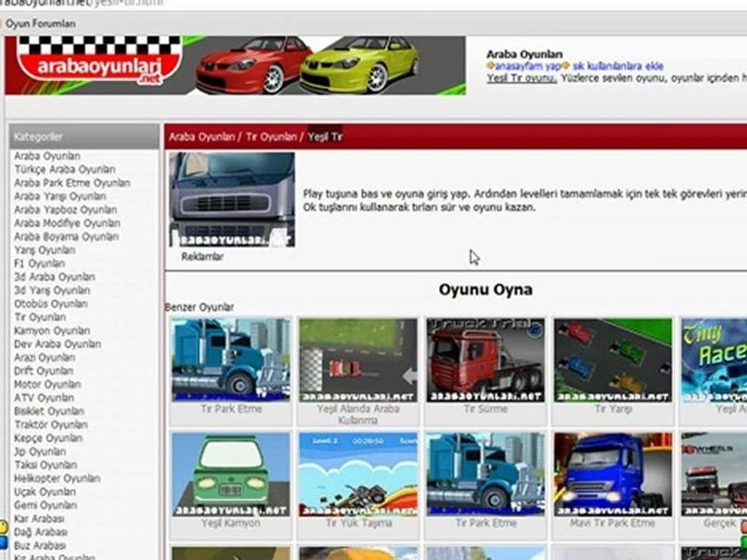
Task: Click the Yeşil Kamyon title text
Action: [x=230, y=523]
